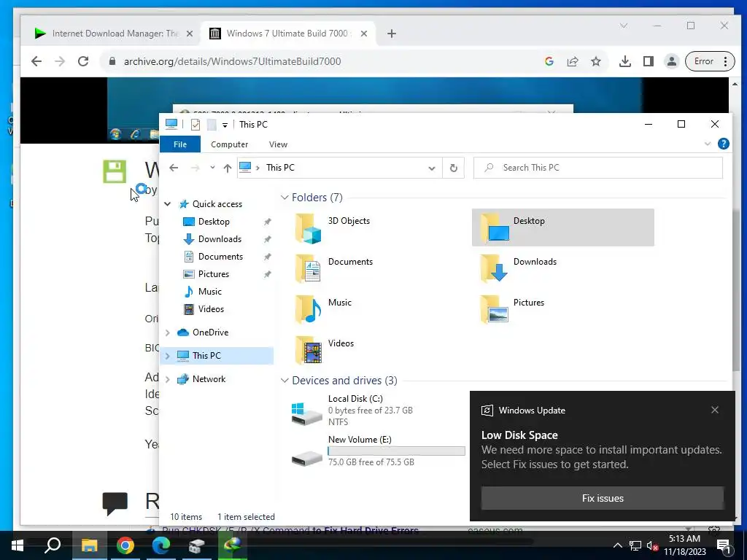Click the Chrome address bar URL
Viewport: 747px width, 560px height.
(x=233, y=61)
